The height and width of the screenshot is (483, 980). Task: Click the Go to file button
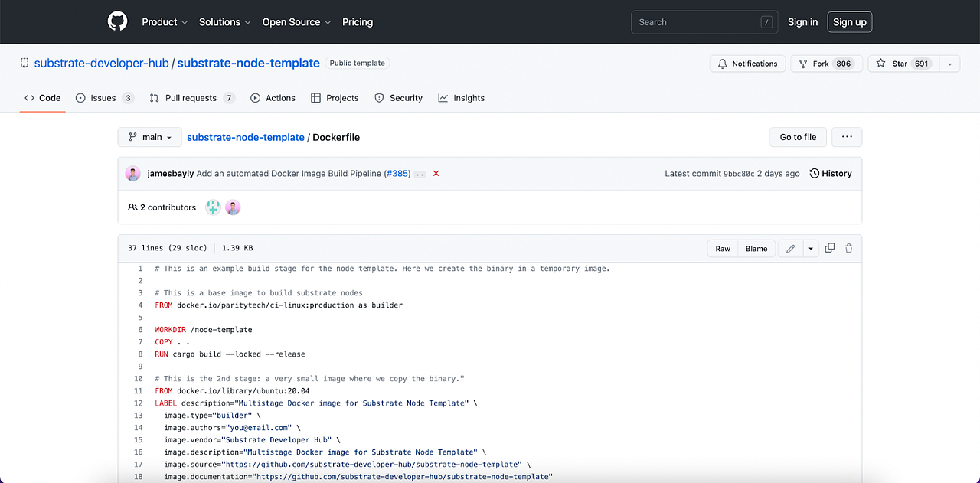798,137
